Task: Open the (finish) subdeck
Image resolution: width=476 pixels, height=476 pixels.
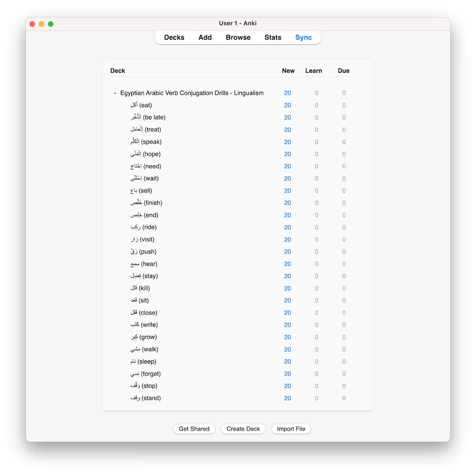Action: [146, 203]
